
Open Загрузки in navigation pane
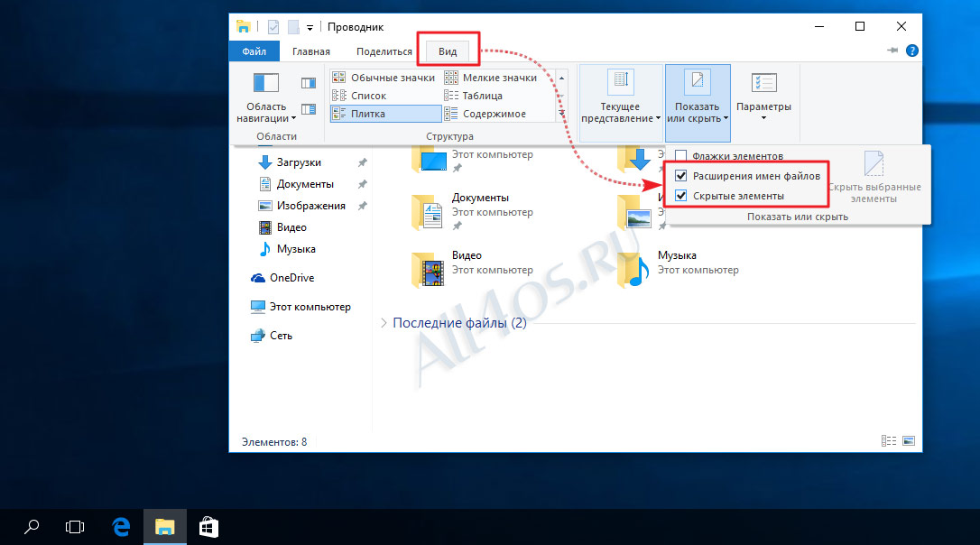(299, 162)
